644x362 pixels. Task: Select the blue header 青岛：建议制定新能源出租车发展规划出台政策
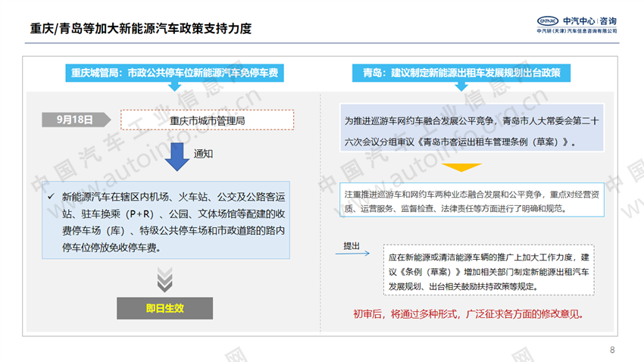[x=461, y=73]
